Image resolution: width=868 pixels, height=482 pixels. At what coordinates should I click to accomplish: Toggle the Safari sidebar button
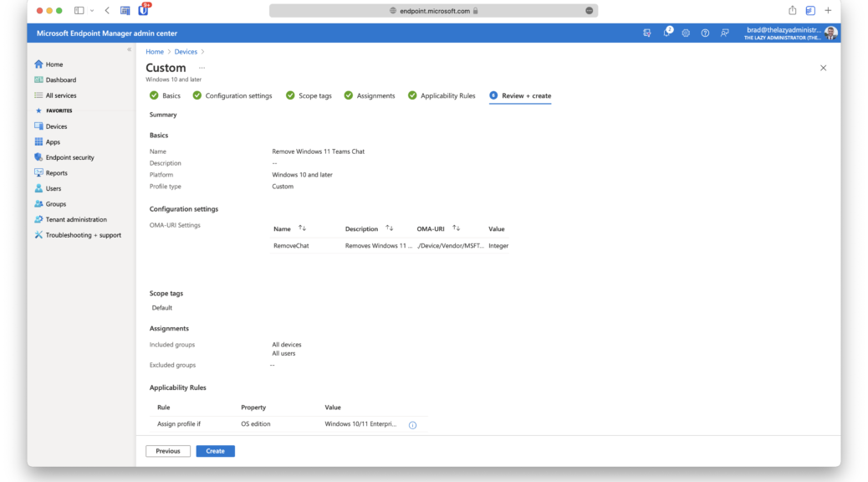coord(79,11)
